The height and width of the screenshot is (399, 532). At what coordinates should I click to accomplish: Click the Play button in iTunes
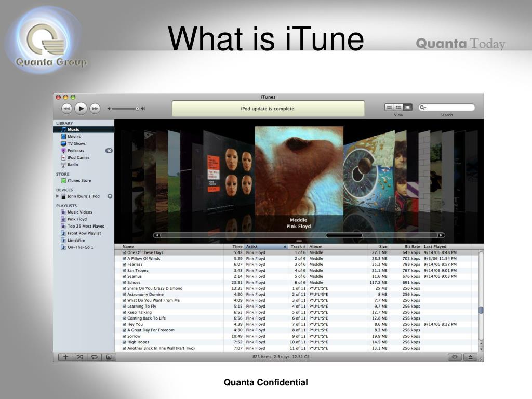pos(81,108)
